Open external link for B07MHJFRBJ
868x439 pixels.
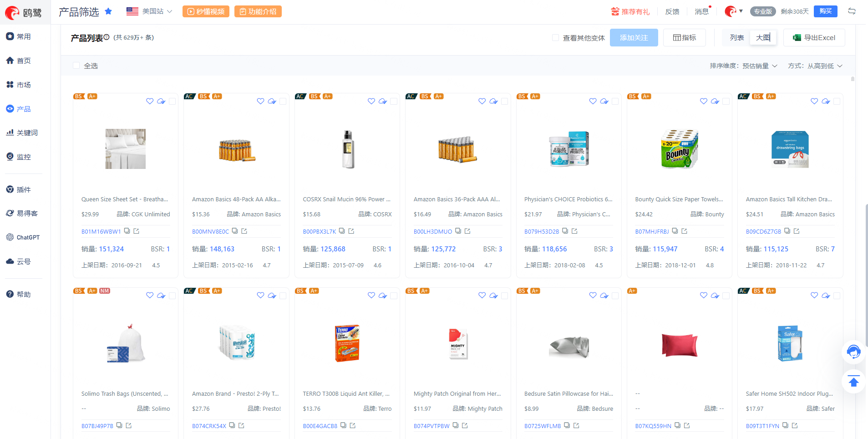(x=684, y=231)
